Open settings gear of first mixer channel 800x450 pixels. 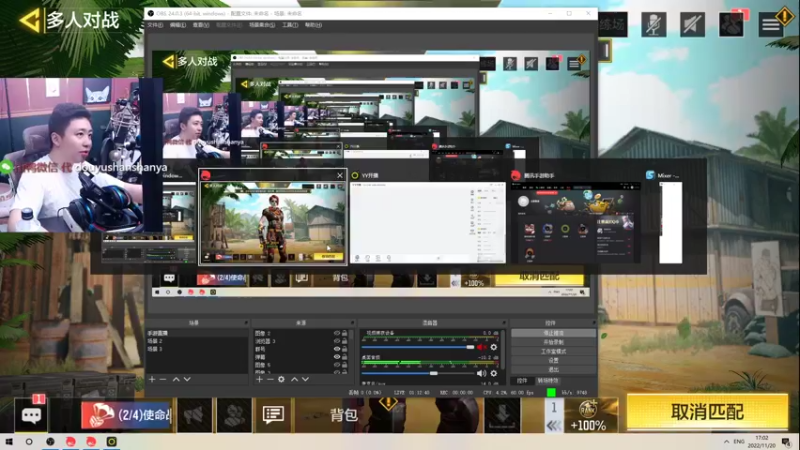coord(493,347)
